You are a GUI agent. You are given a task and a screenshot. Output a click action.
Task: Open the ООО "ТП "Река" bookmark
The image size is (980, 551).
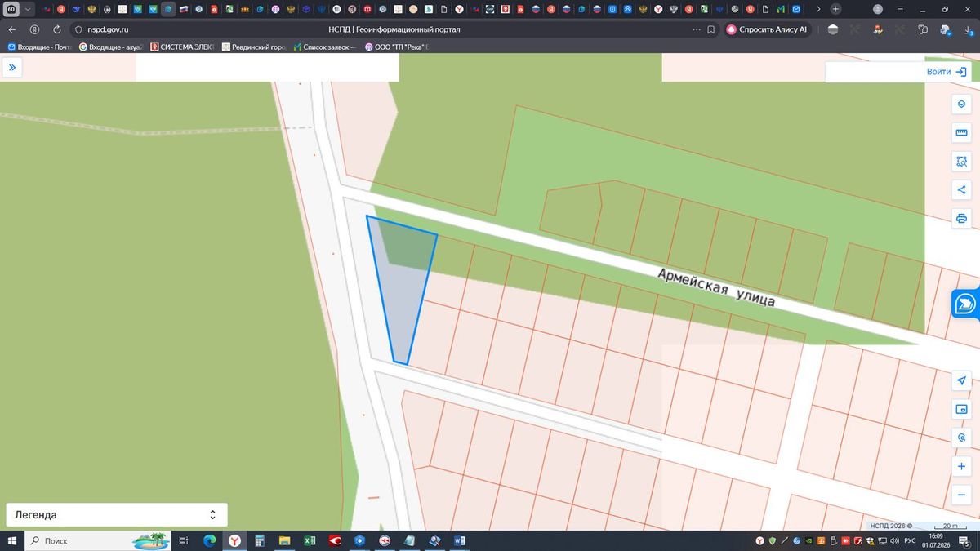coord(397,47)
